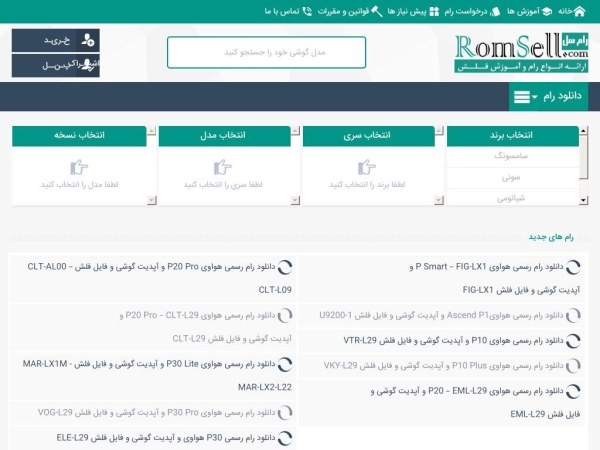Click the user register icon button
The image size is (600, 450).
89,40
